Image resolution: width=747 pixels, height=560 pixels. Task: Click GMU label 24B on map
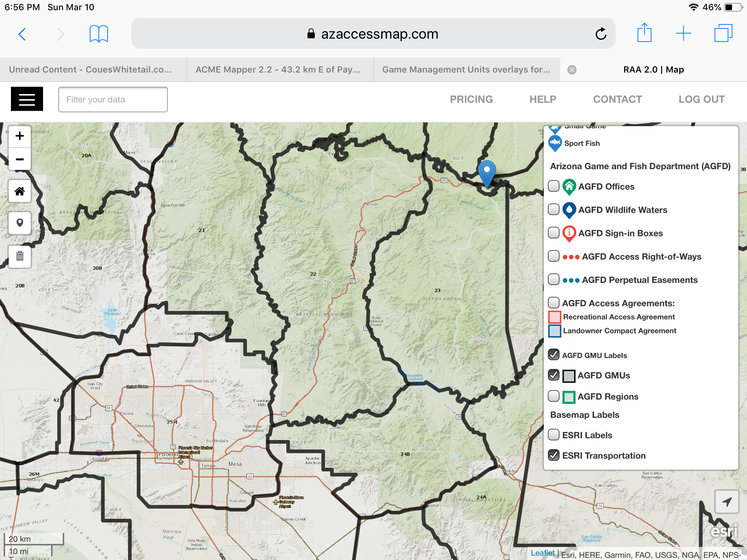[405, 454]
